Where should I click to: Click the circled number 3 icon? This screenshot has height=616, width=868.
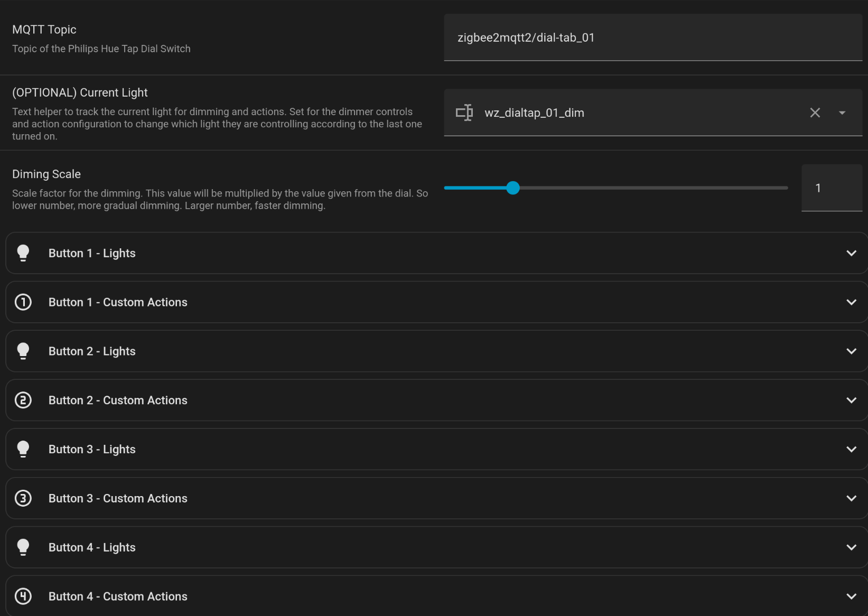(23, 498)
